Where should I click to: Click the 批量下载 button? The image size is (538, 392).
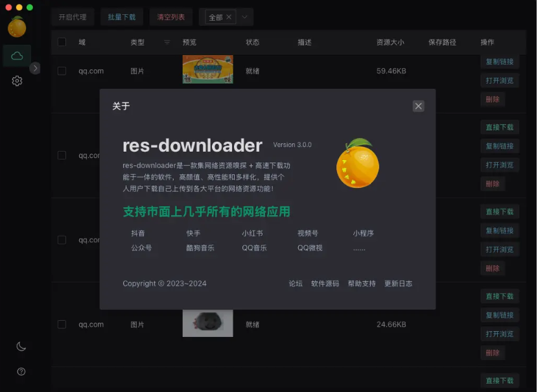tap(121, 17)
